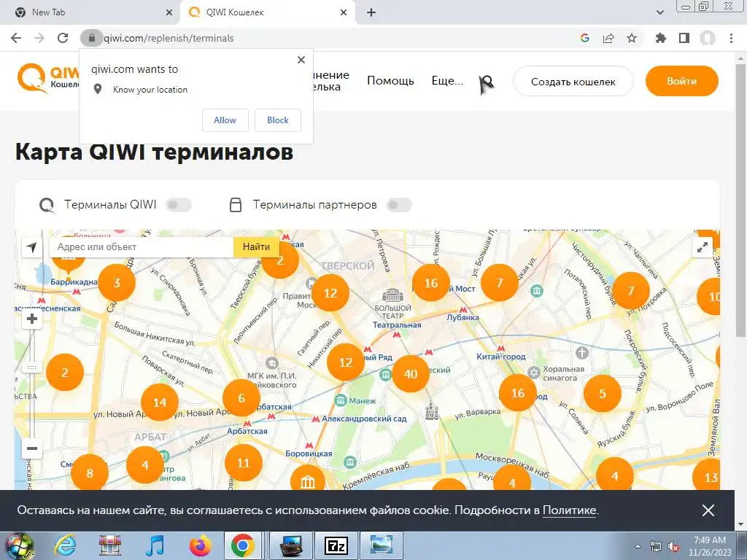Click the Большой театр landmark icon

392,296
